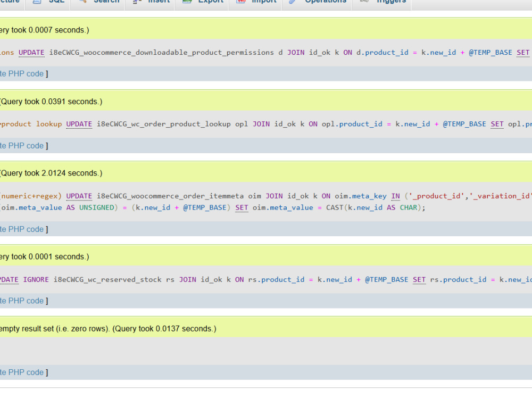This screenshot has height=399, width=532.
Task: Click the '(numeric+regex)' comment text
Action: tap(31, 196)
